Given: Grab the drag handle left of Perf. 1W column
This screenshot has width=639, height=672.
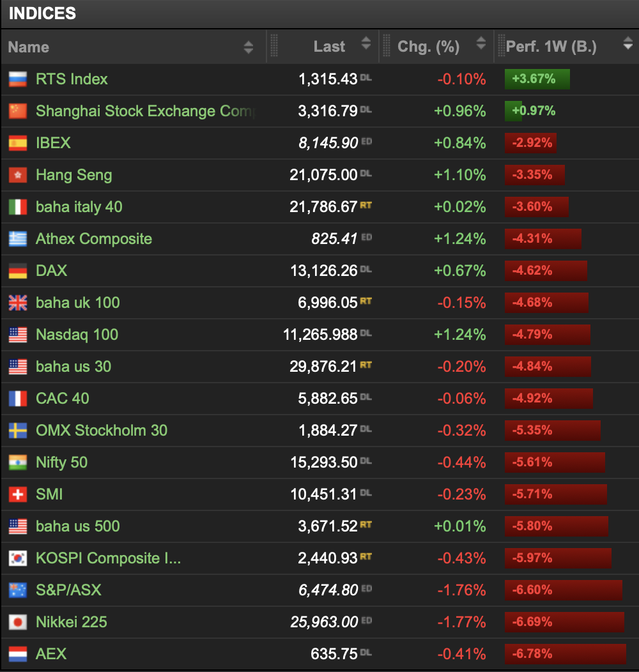Looking at the screenshot, I should tap(501, 45).
